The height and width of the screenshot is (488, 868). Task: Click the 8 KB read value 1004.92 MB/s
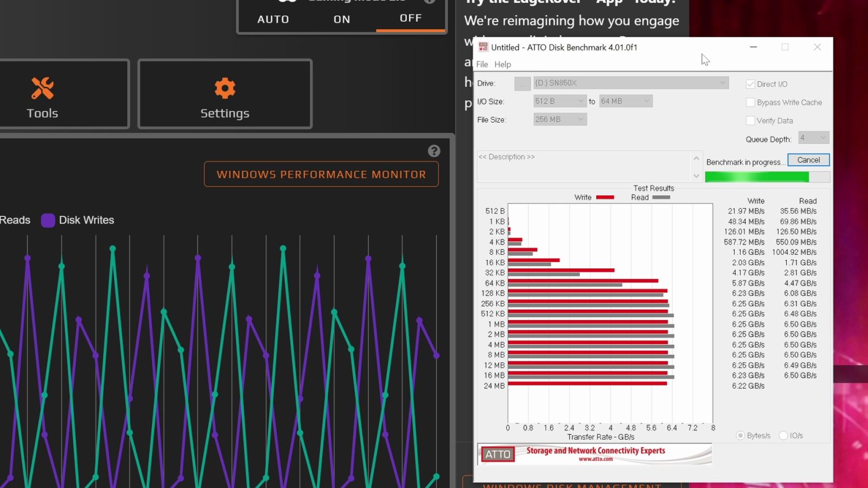pos(794,253)
